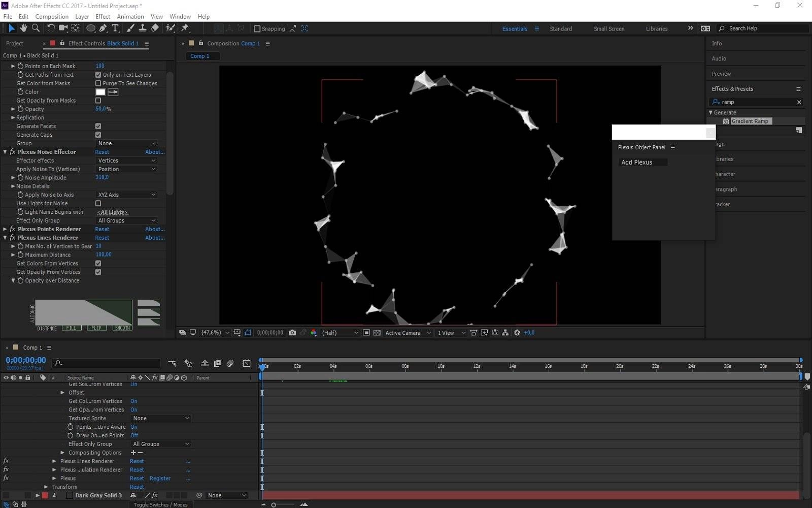Toggle the Snapping checkbox in toolbar
The height and width of the screenshot is (508, 812).
(x=257, y=29)
